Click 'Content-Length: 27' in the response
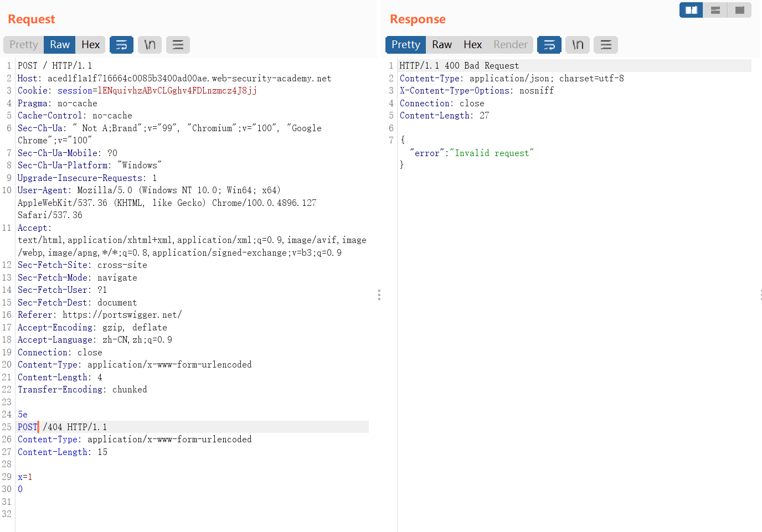 pos(444,116)
